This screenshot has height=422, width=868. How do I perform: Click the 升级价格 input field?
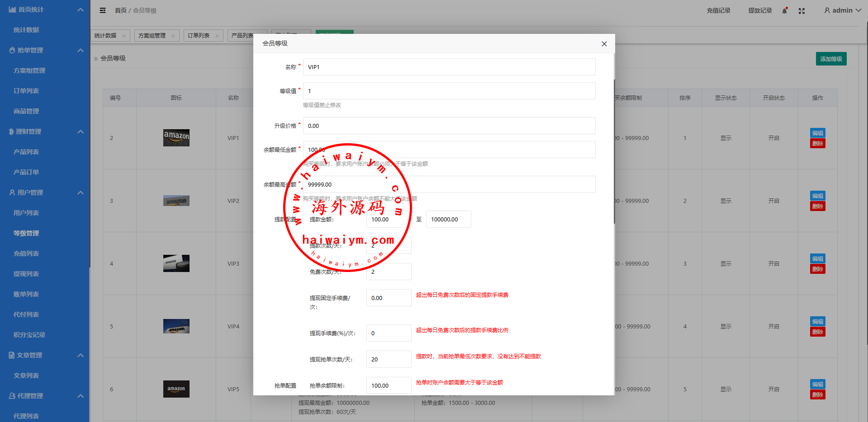(x=449, y=126)
